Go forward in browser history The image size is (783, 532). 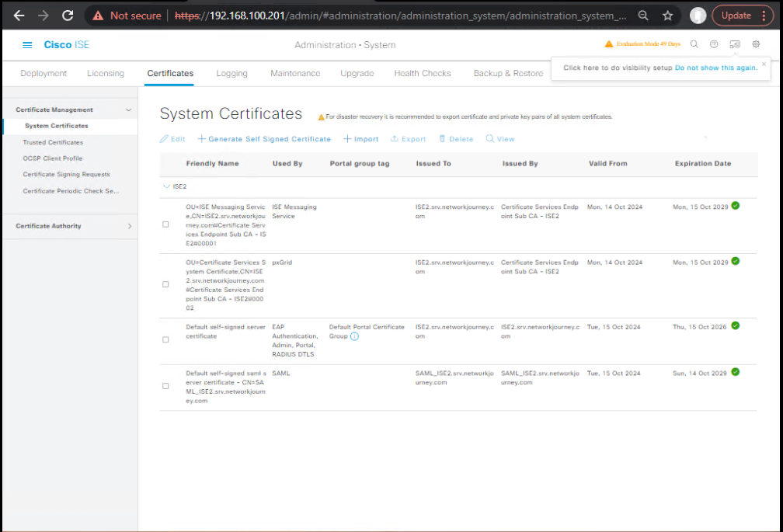point(43,16)
